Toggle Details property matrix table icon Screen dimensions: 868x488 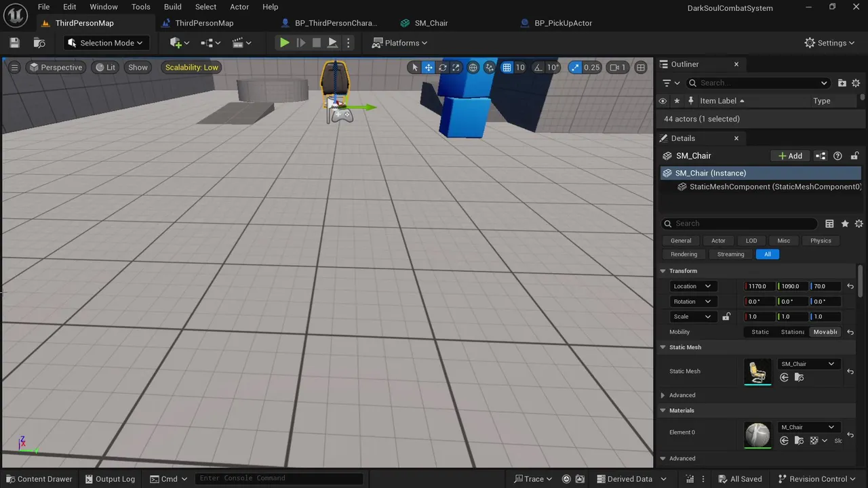tap(829, 224)
